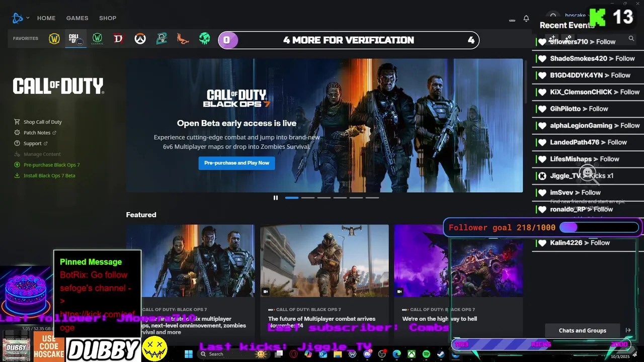
Task: Open the Windows Start menu
Action: [189, 354]
